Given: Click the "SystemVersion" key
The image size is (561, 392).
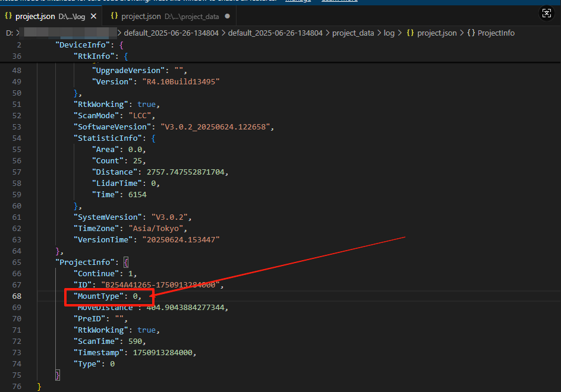Looking at the screenshot, I should (108, 217).
